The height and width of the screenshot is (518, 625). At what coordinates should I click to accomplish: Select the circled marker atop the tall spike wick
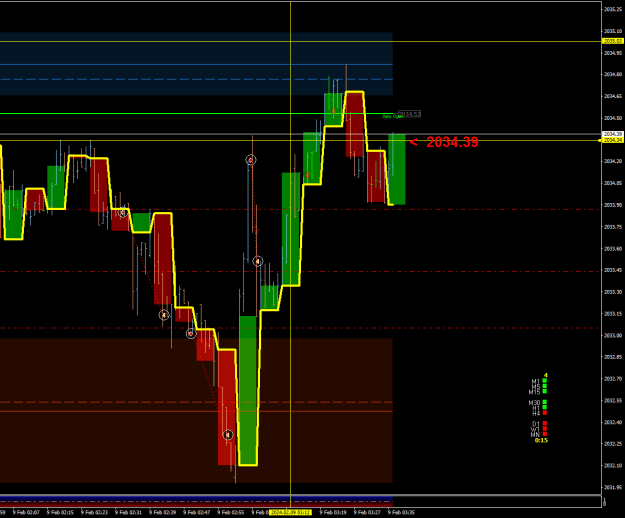251,160
